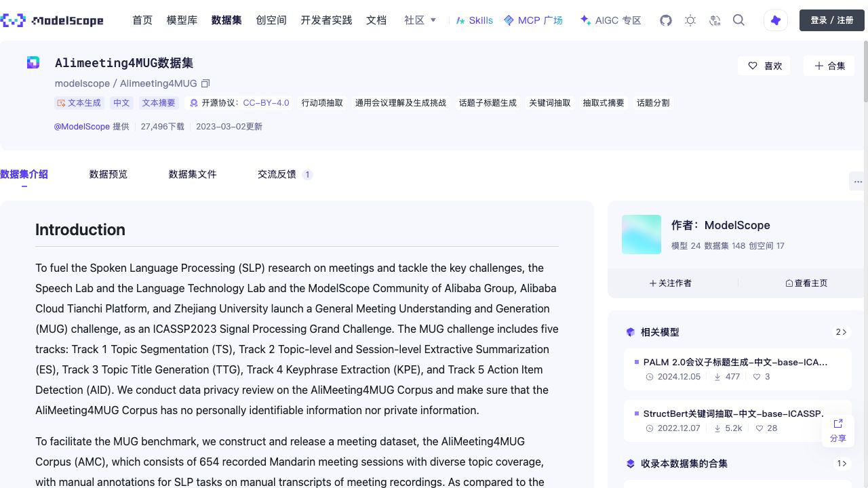Click the ModelScope author avatar thumbnail
The width and height of the screenshot is (868, 488).
tap(642, 235)
